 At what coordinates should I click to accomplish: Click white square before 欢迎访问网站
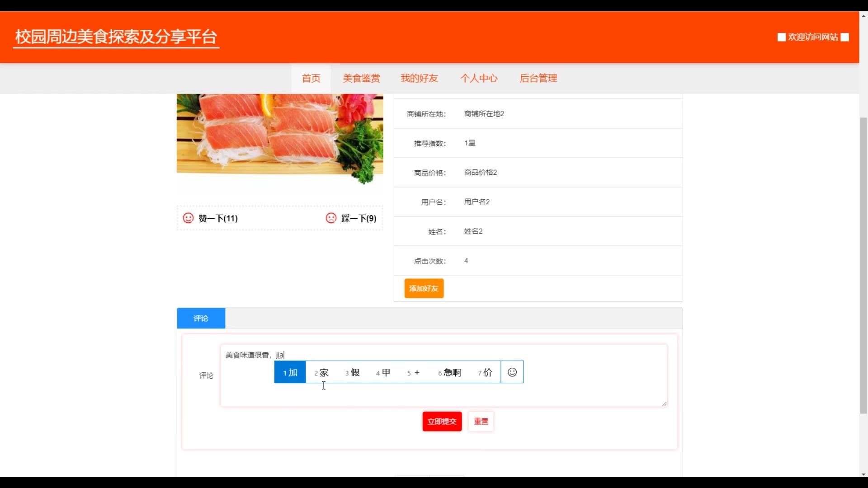[x=781, y=37]
